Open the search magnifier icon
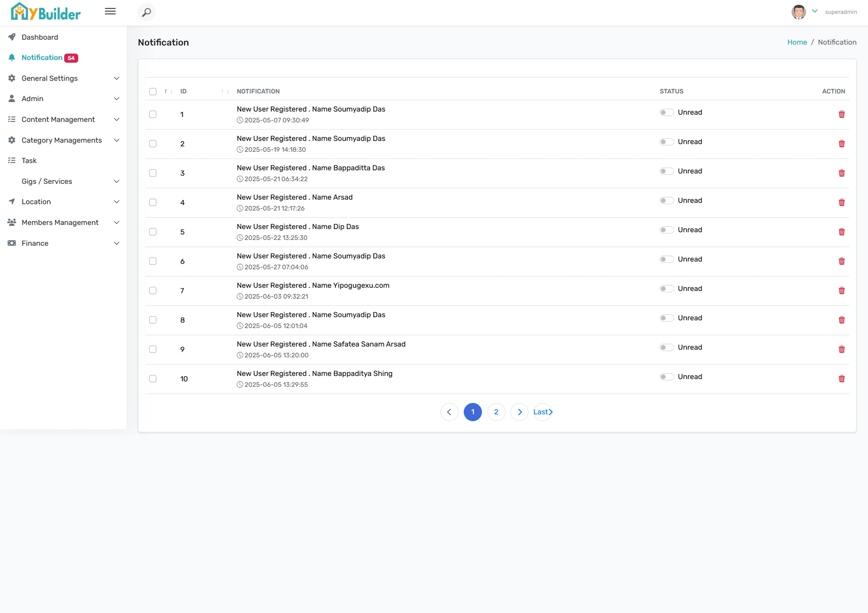 point(146,12)
